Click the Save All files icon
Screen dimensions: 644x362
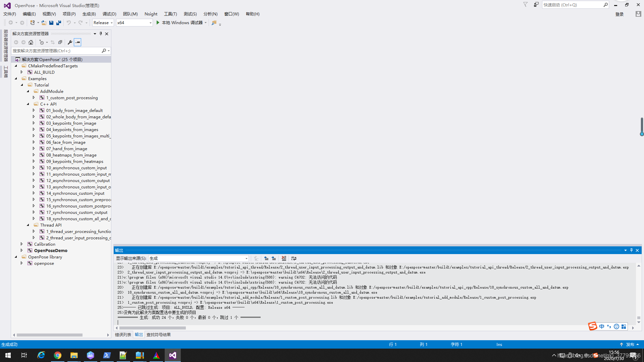click(58, 22)
